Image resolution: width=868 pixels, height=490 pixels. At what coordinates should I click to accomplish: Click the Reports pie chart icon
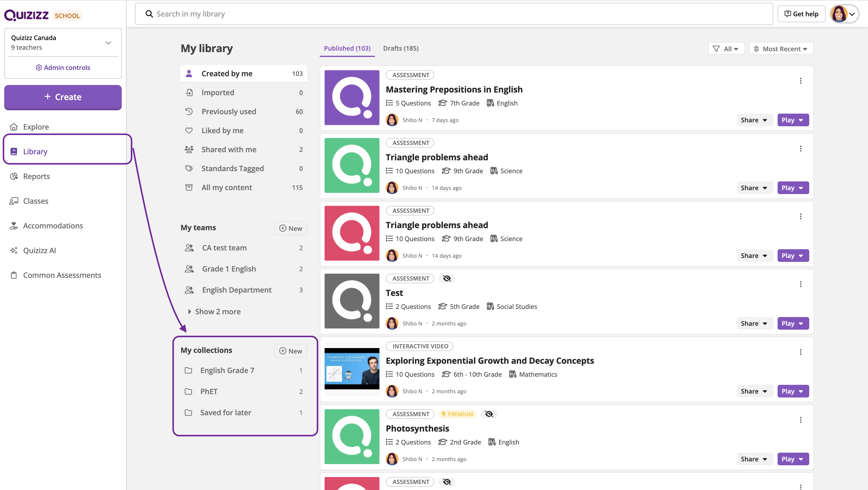coord(14,176)
